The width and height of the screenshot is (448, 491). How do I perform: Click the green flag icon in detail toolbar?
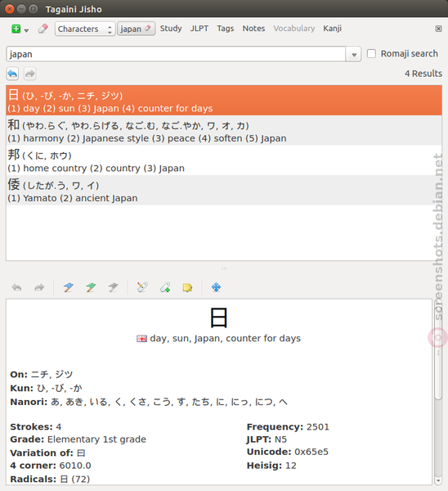click(91, 287)
